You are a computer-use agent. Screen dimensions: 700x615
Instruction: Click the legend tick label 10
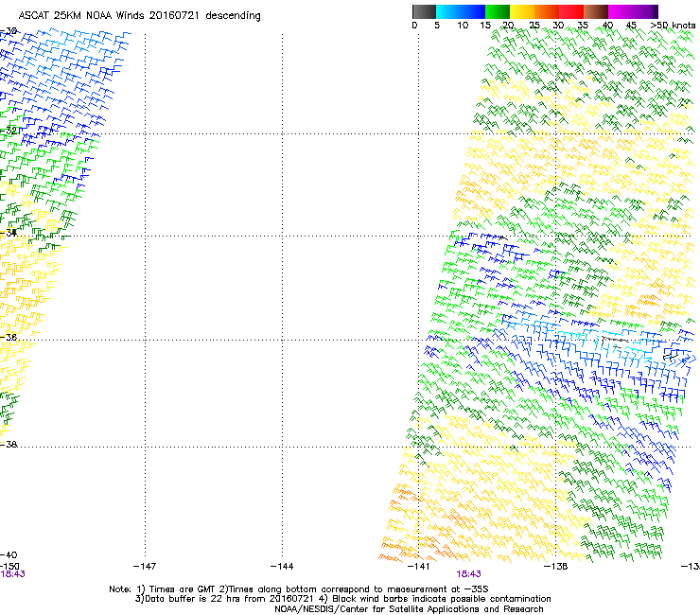(x=463, y=26)
